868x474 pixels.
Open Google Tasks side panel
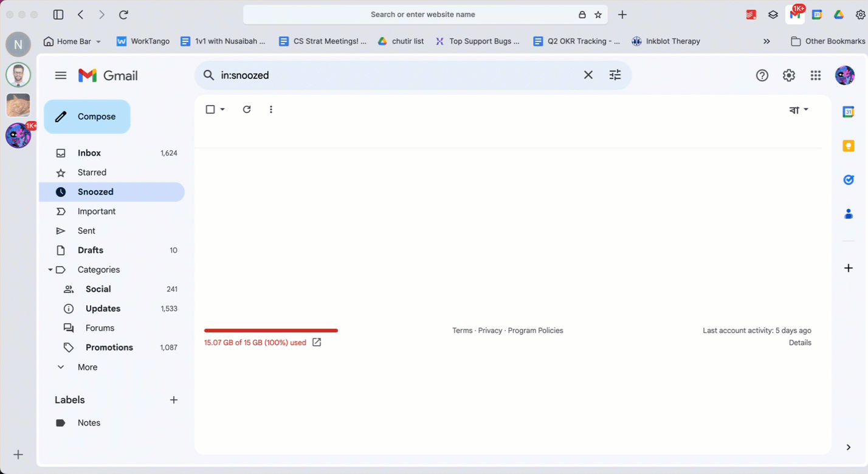coord(849,180)
